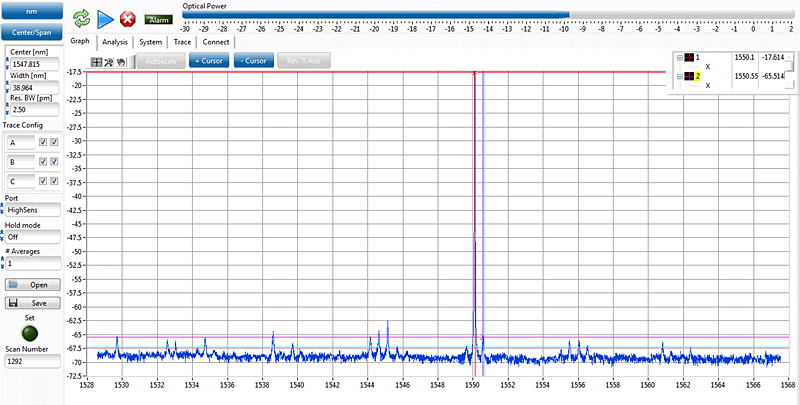
Task: Toggle first checkbox for trace A
Action: click(42, 143)
